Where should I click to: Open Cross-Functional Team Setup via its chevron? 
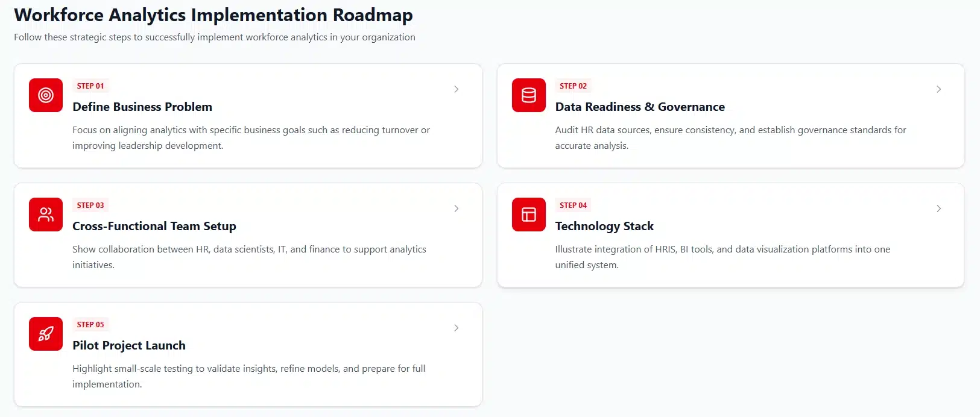point(457,208)
